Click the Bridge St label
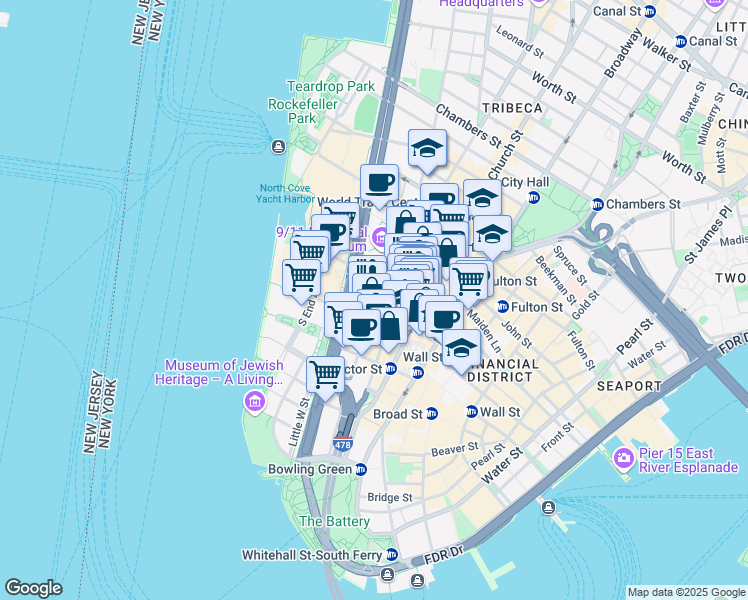This screenshot has height=600, width=748. click(x=390, y=497)
